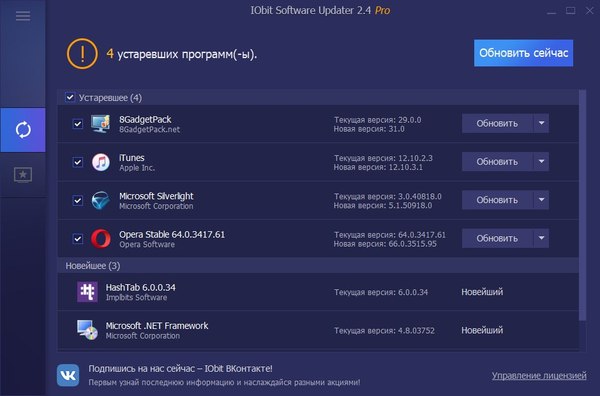Click the 8GadgetPack program icon
The height and width of the screenshot is (396, 600).
(101, 124)
